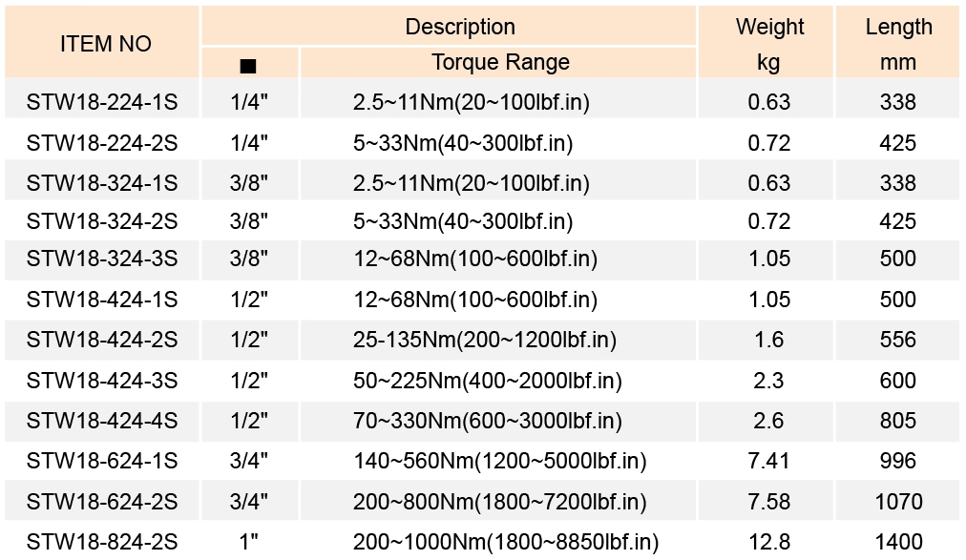Click item STW18-224-2S in the table
Image resolution: width=966 pixels, height=560 pixels.
tap(102, 143)
